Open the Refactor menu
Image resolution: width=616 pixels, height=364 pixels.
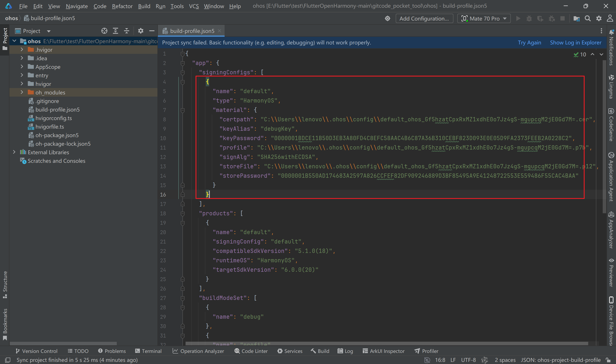[x=122, y=6]
